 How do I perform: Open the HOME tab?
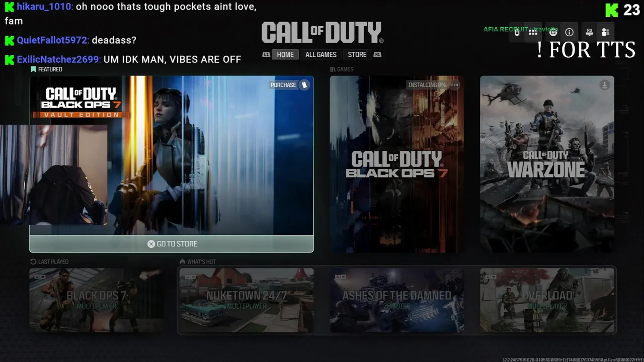click(x=285, y=55)
